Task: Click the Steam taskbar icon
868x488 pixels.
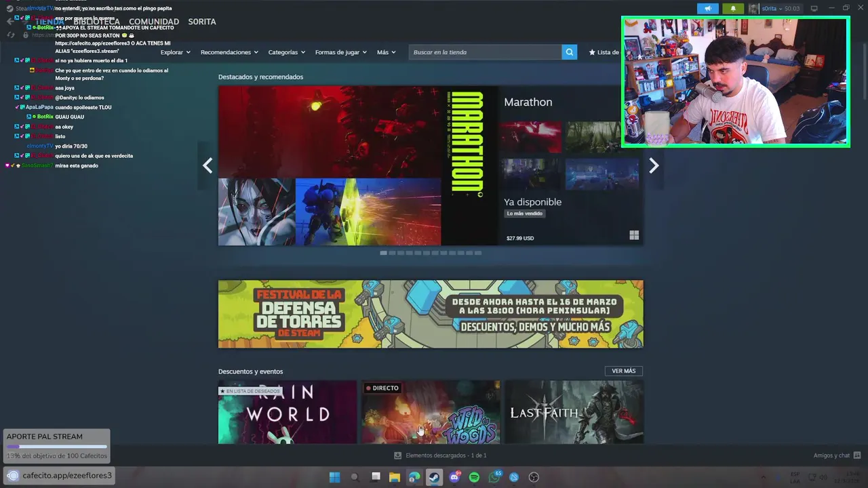Action: [x=434, y=477]
